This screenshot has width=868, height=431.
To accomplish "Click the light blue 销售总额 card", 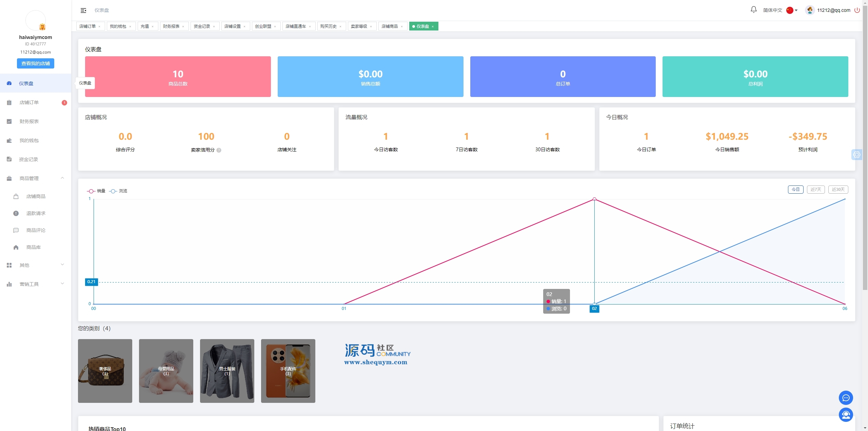I will tap(370, 77).
